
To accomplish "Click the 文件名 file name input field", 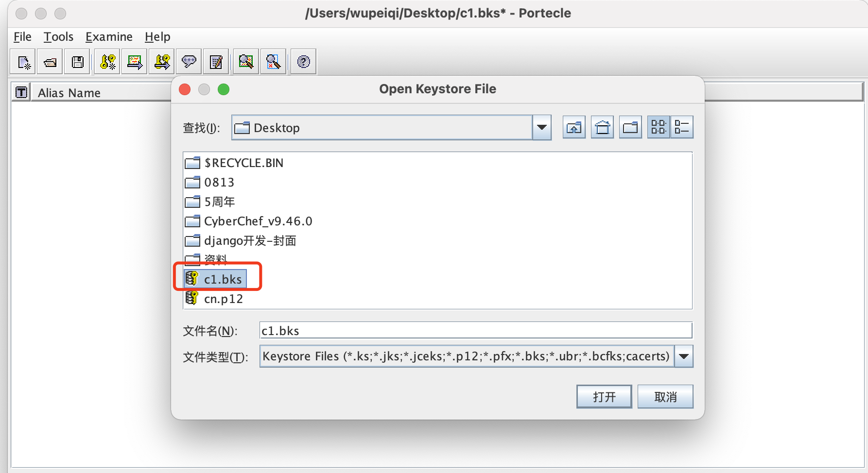I will (x=476, y=331).
